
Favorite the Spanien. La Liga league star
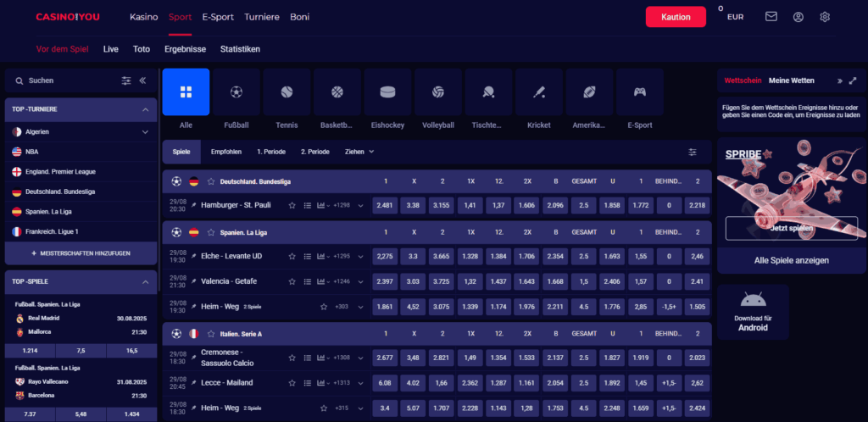click(x=211, y=232)
